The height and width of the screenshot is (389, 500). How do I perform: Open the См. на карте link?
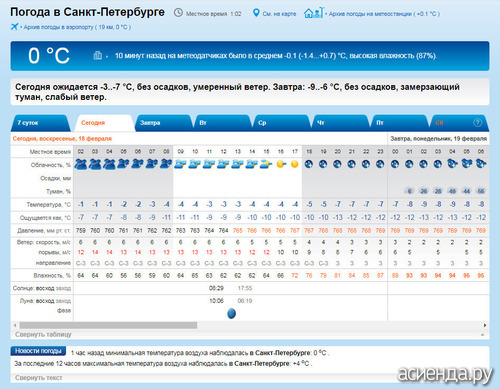279,14
